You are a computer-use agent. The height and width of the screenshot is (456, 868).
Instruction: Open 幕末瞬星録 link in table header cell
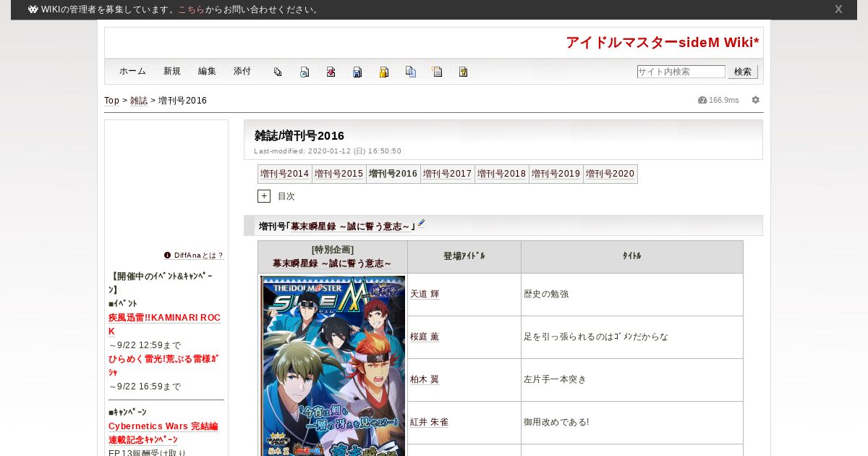(x=332, y=263)
